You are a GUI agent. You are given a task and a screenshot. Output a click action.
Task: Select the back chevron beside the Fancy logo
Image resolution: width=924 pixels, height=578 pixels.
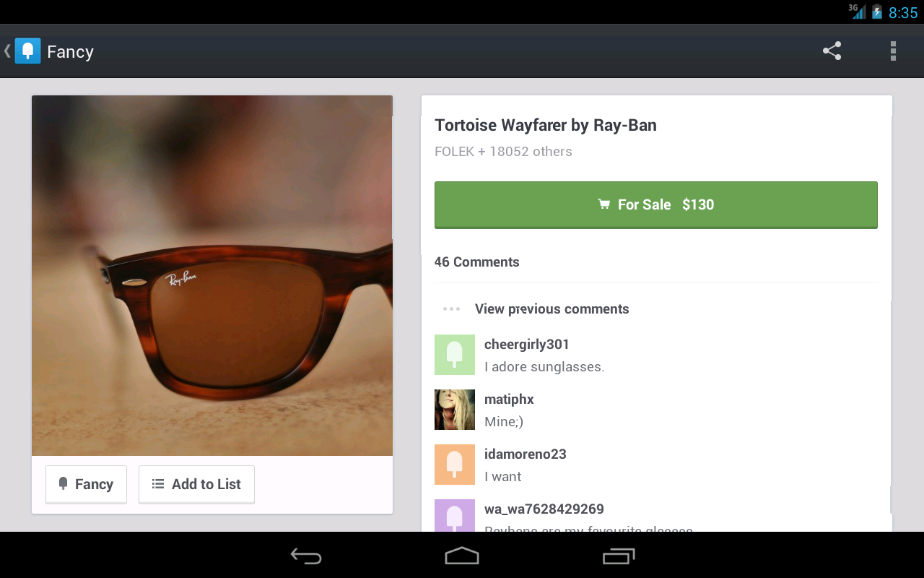coord(6,51)
